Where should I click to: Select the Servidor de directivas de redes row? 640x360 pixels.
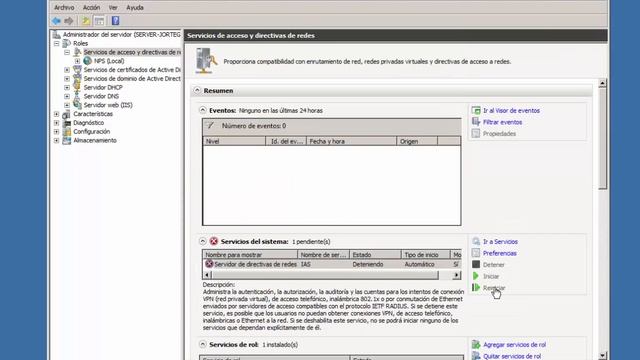pyautogui.click(x=332, y=264)
